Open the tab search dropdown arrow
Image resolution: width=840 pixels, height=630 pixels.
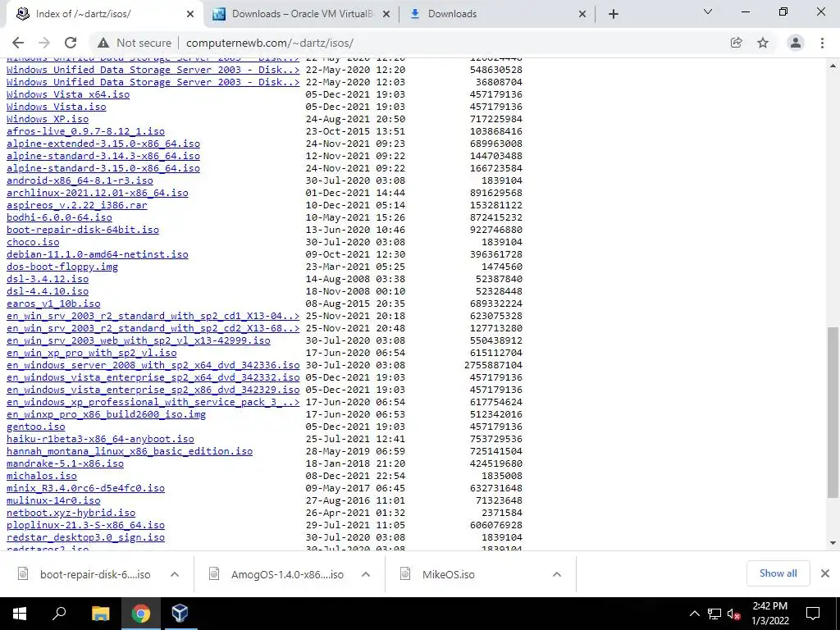coord(708,11)
